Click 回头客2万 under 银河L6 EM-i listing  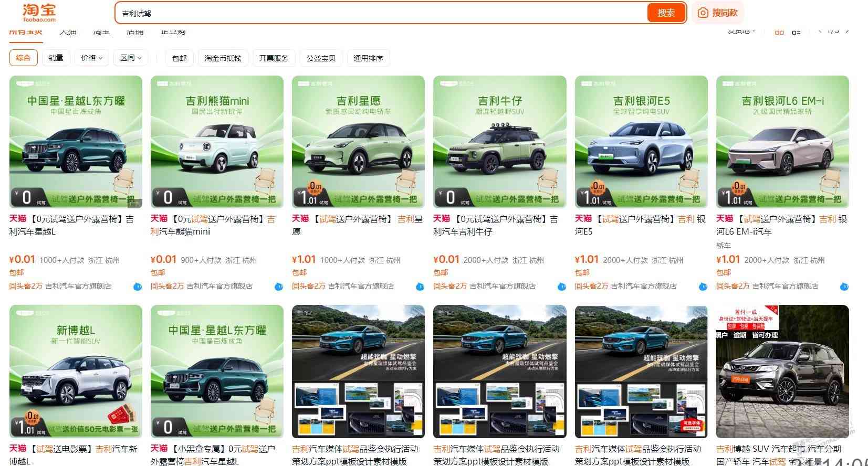[x=733, y=286]
